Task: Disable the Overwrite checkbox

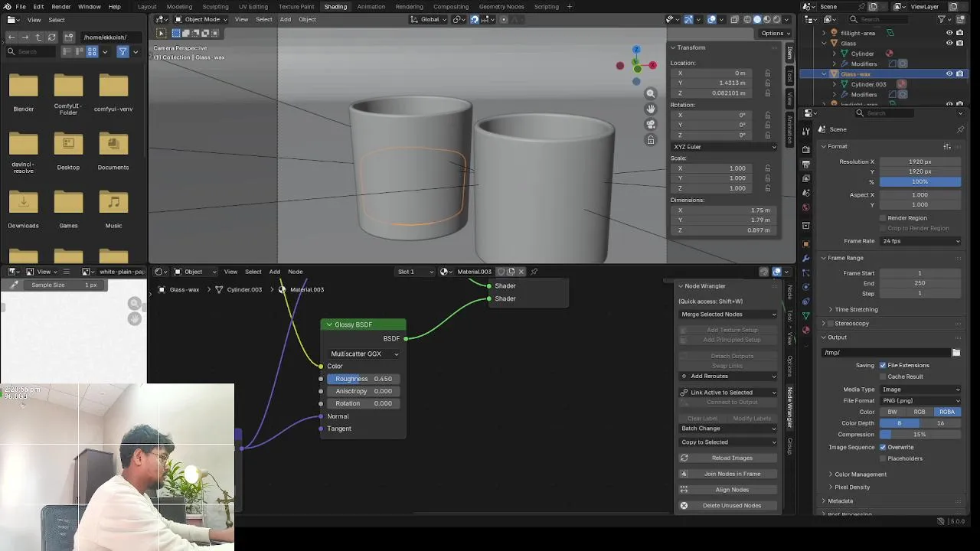Action: click(883, 447)
